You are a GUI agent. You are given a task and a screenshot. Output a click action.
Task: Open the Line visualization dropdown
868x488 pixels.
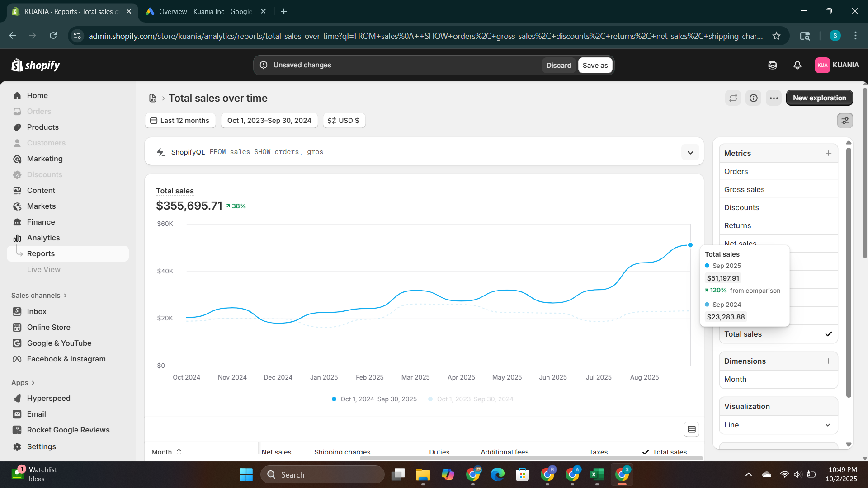click(x=778, y=425)
